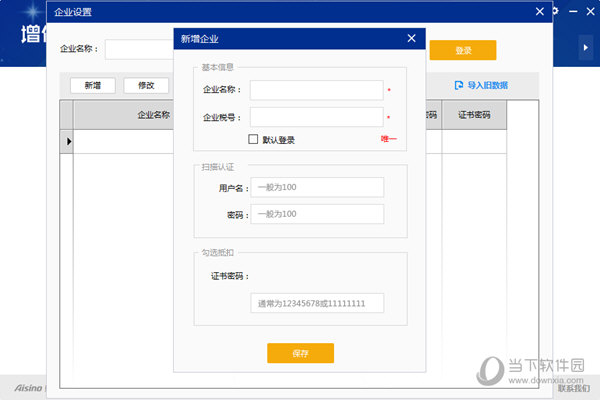Open the settings gear in main window

coord(556,11)
